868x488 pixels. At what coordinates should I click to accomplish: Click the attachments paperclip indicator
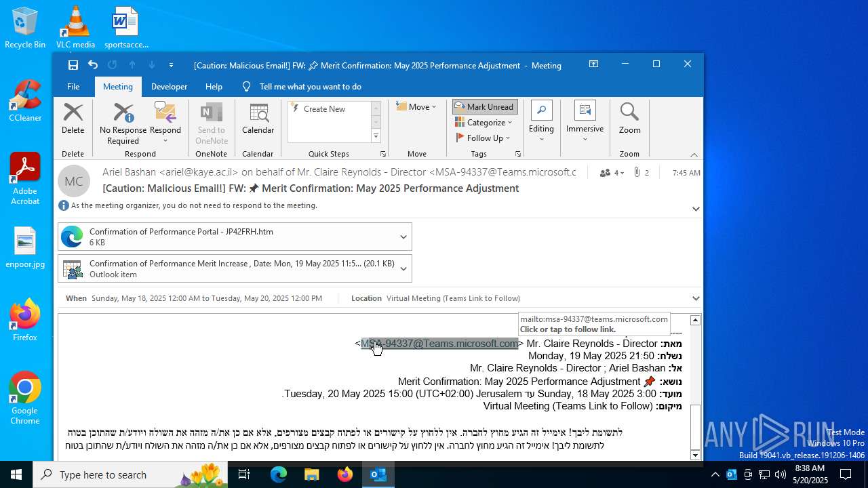tap(642, 173)
